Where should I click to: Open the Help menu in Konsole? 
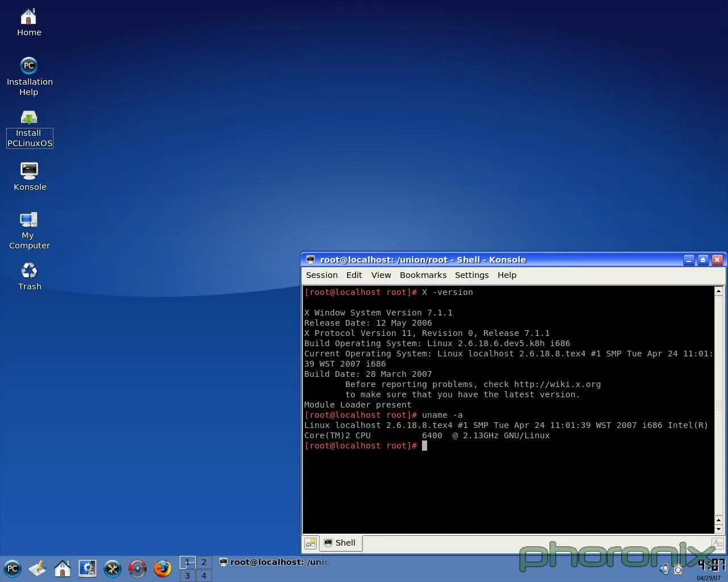tap(507, 275)
